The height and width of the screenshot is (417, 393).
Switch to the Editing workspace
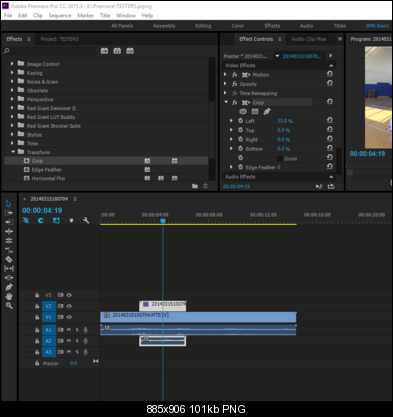click(x=203, y=26)
